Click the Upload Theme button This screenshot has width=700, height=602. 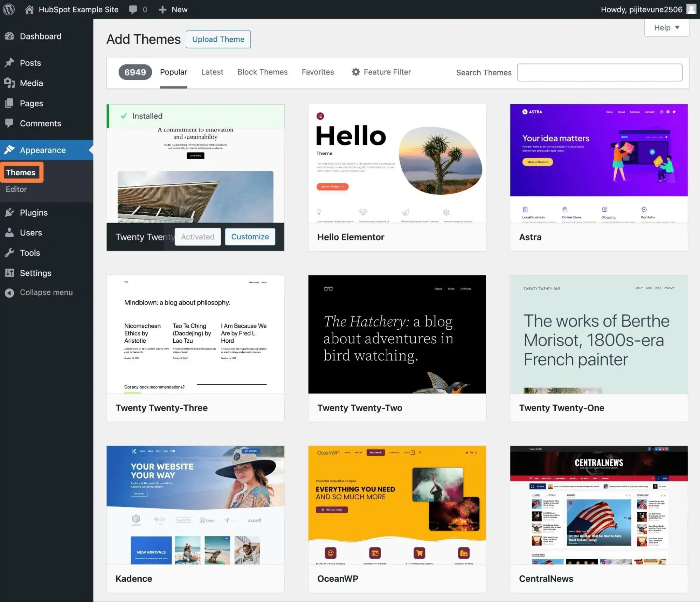point(218,39)
